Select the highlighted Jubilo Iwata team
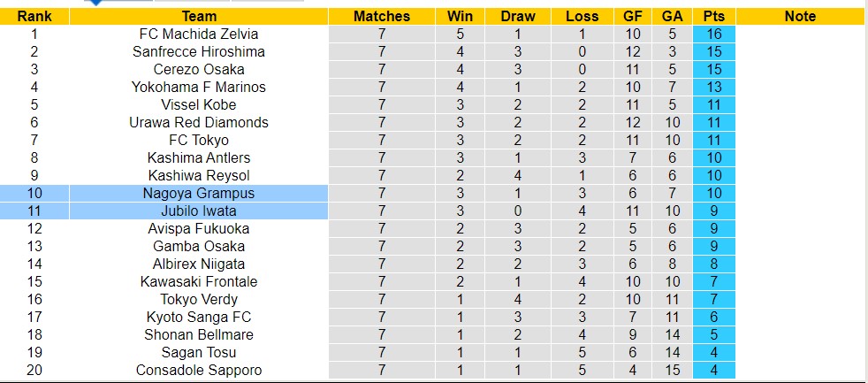This screenshot has height=383, width=868. pos(199,211)
